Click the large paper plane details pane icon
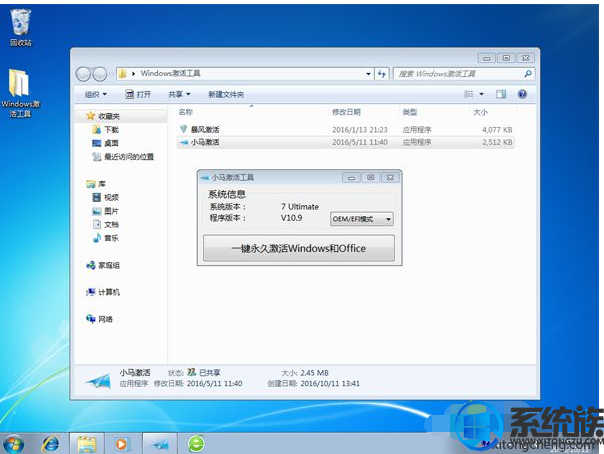This screenshot has width=604, height=454. coord(98,380)
